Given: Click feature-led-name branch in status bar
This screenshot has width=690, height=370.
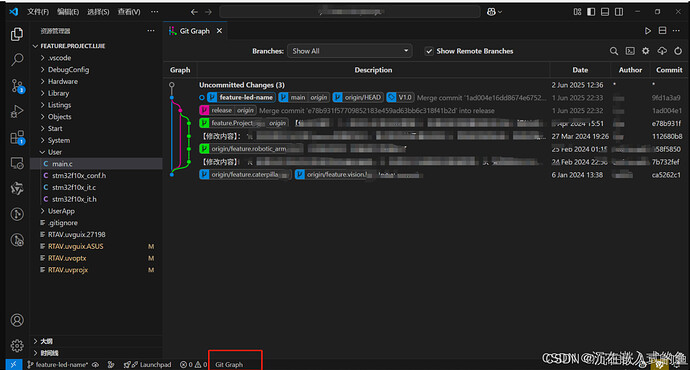Looking at the screenshot, I should pyautogui.click(x=58, y=364).
